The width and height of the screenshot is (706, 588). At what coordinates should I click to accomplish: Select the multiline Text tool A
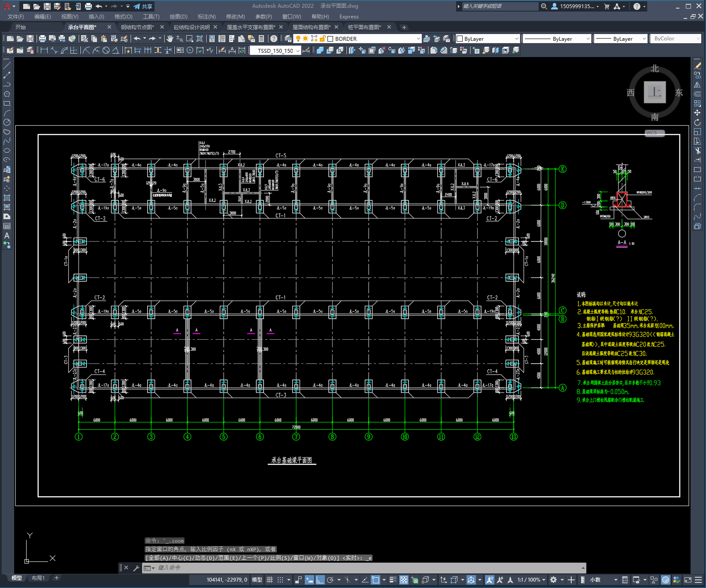(x=7, y=235)
